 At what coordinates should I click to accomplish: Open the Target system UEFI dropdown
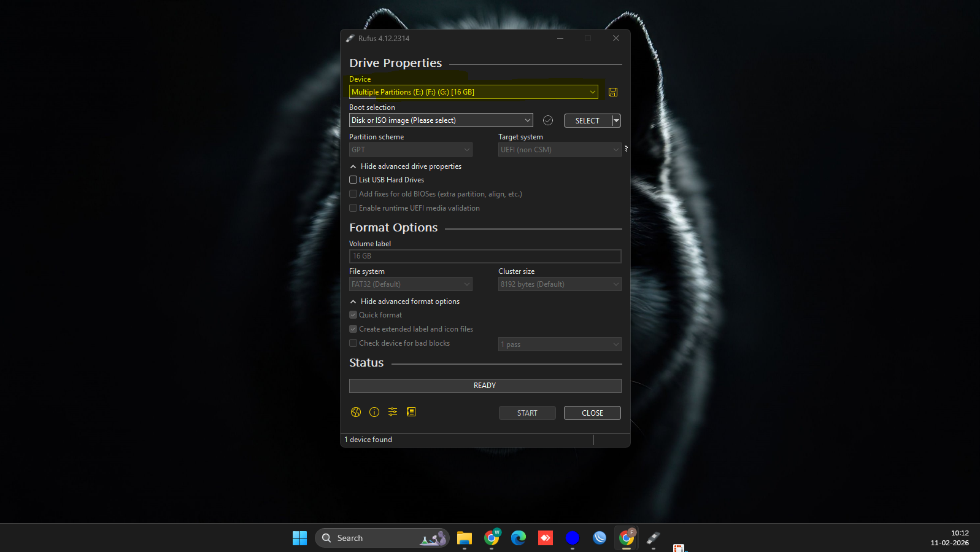click(560, 150)
